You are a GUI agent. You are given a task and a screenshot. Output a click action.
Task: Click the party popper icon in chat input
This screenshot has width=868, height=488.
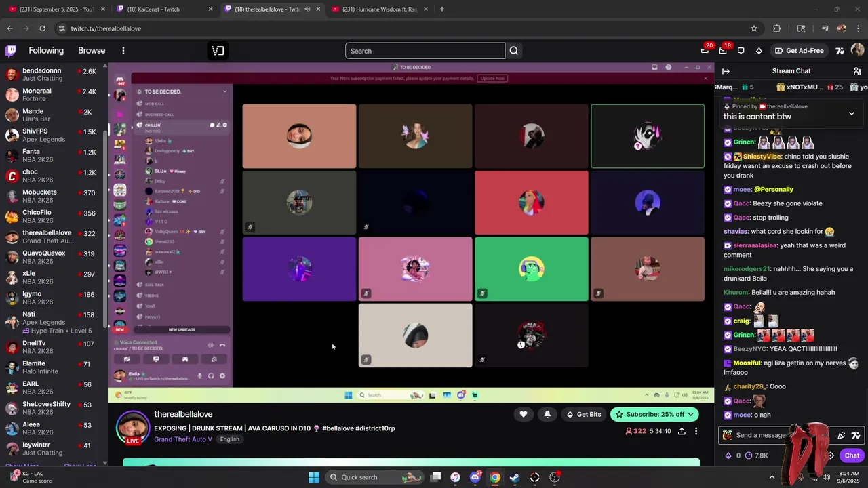pos(841,435)
